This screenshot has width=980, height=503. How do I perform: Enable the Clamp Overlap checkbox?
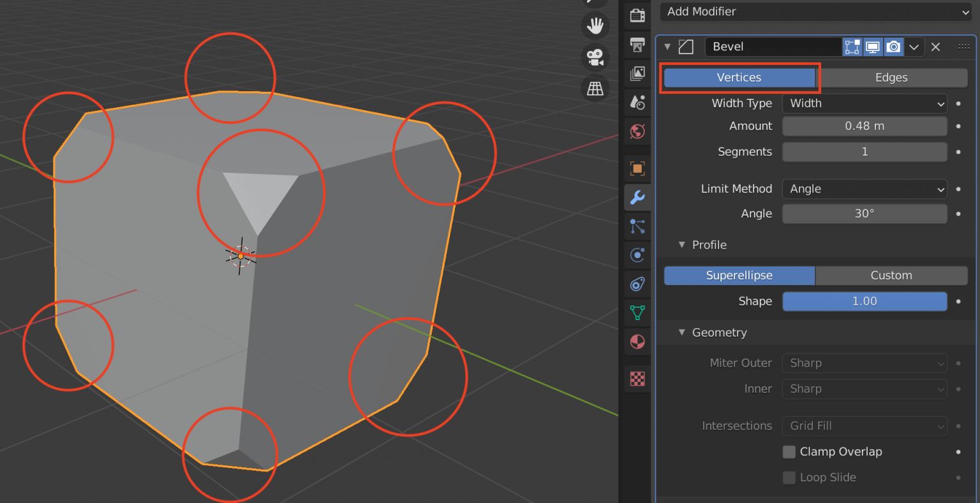[x=789, y=451]
